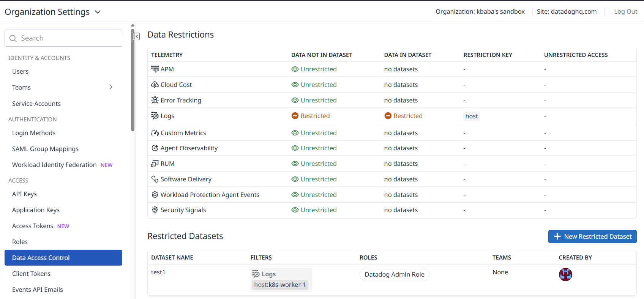Click the eye icon in Cloud Cost row
This screenshot has height=299, width=644.
(x=295, y=85)
